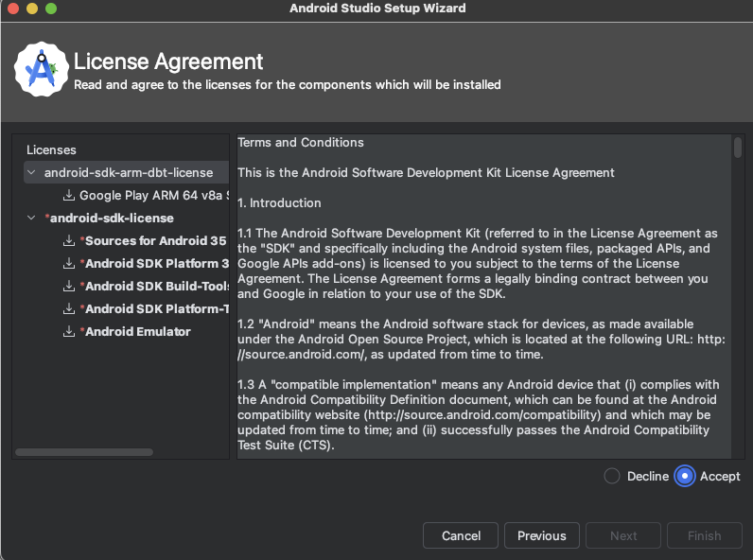Close the Setup Wizard with red button
The height and width of the screenshot is (560, 753).
[13, 9]
